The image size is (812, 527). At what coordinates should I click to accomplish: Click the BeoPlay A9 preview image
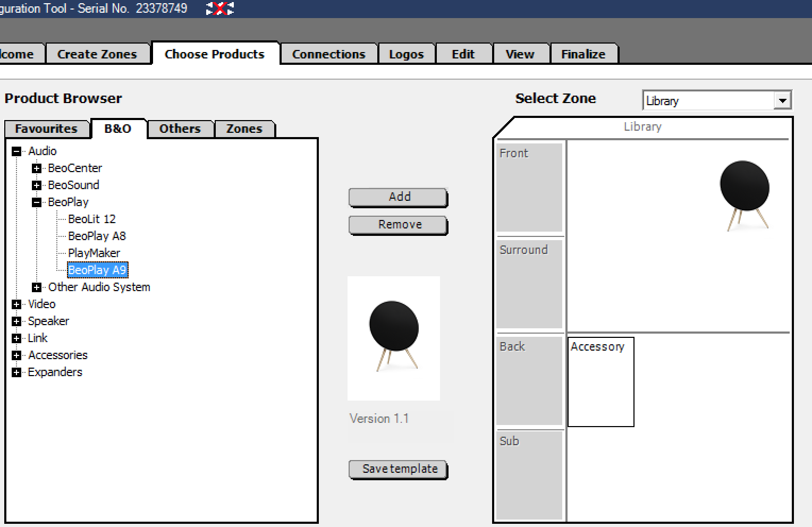click(x=394, y=338)
